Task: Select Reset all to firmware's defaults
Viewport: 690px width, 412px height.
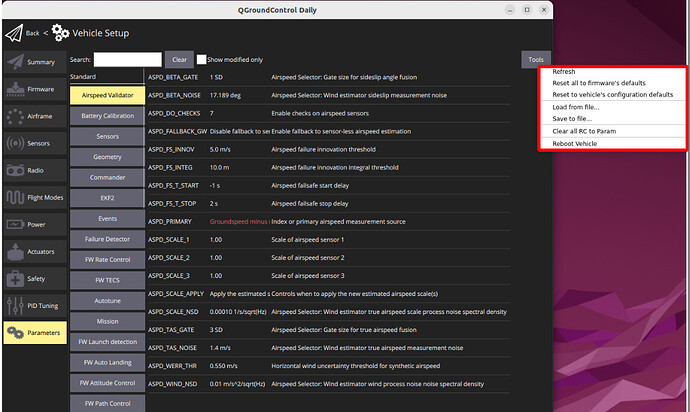Action: [x=599, y=83]
